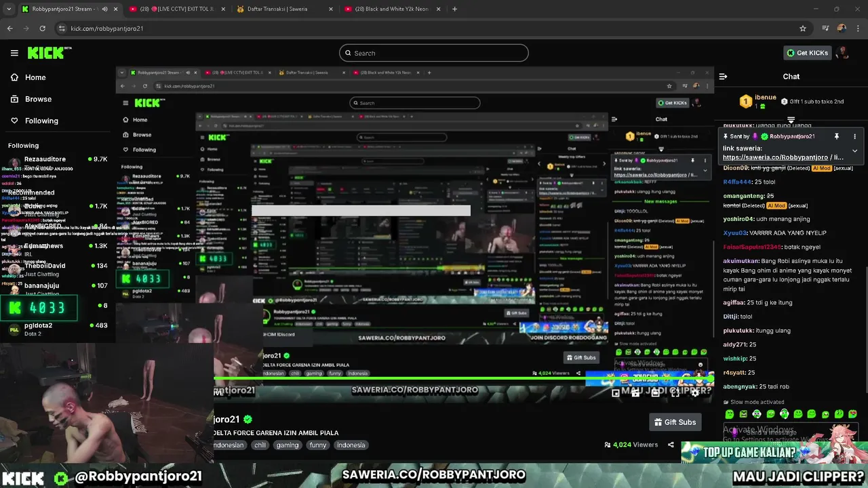868x488 pixels.
Task: Click the Get KICKs button
Action: coord(807,53)
